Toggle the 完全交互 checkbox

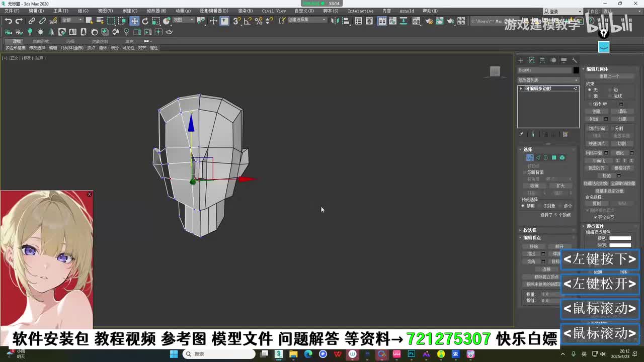(596, 217)
